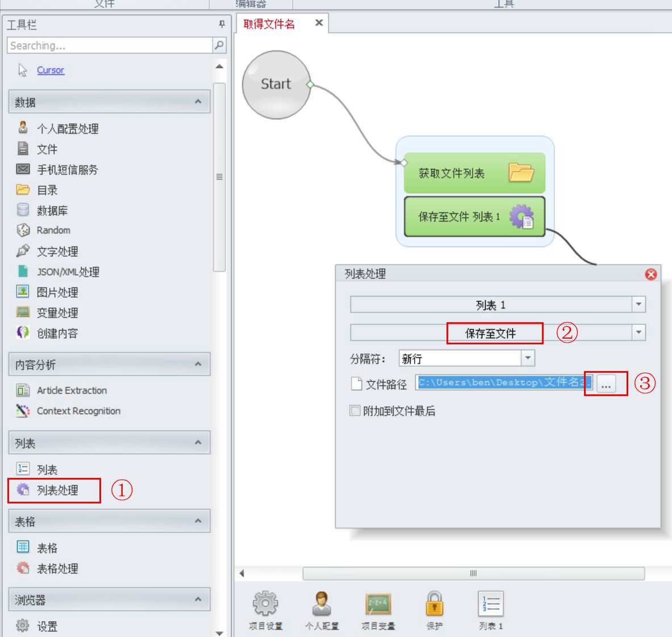Select the JSON/XML处理 tool
672x637 pixels.
pyautogui.click(x=68, y=272)
